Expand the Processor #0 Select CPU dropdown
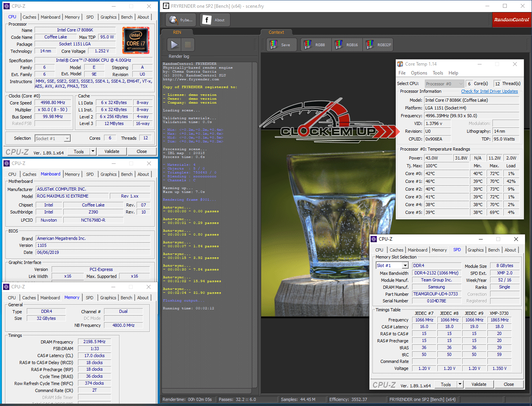The height and width of the screenshot is (406, 532). (461, 84)
